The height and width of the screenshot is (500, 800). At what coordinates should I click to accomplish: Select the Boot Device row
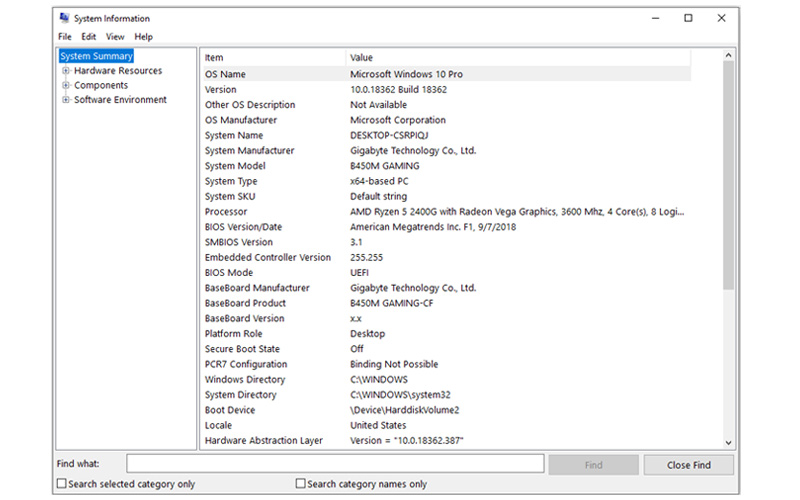447,410
